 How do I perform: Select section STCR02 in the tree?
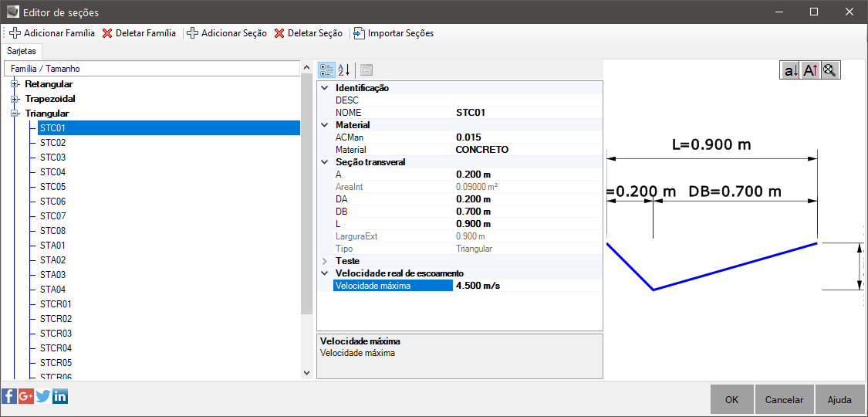[56, 319]
